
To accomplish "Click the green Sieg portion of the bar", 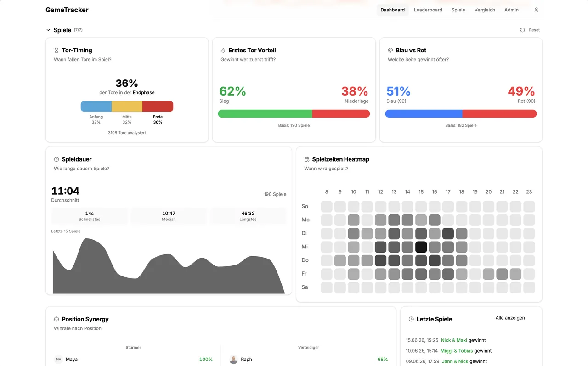I will 265,114.
